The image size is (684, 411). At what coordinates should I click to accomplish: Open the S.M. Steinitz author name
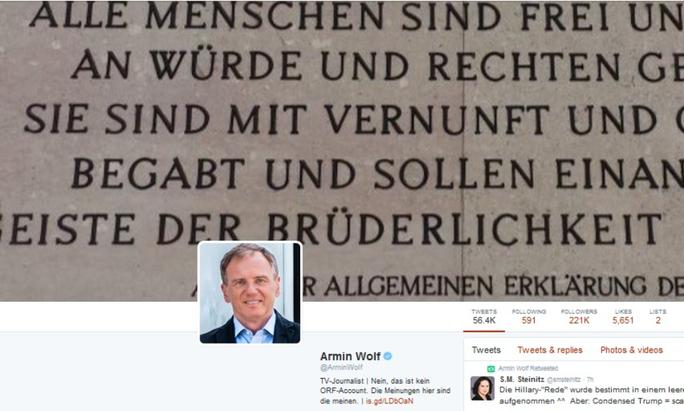click(522, 379)
